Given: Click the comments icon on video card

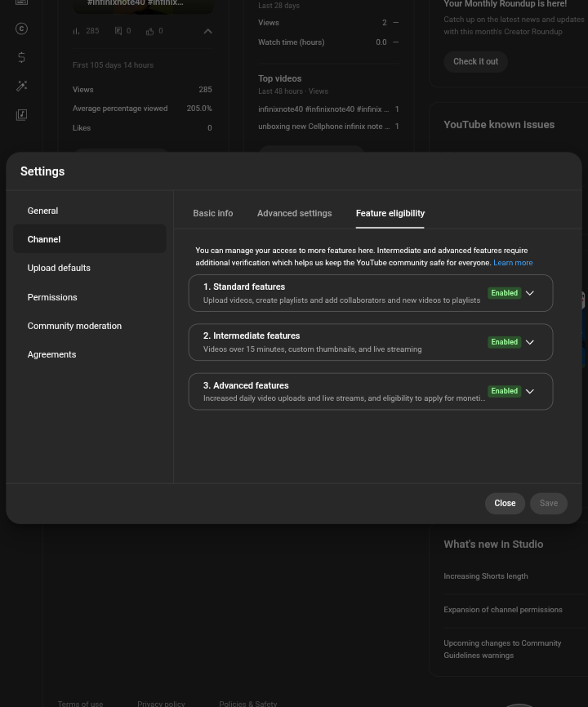Looking at the screenshot, I should click(x=118, y=31).
